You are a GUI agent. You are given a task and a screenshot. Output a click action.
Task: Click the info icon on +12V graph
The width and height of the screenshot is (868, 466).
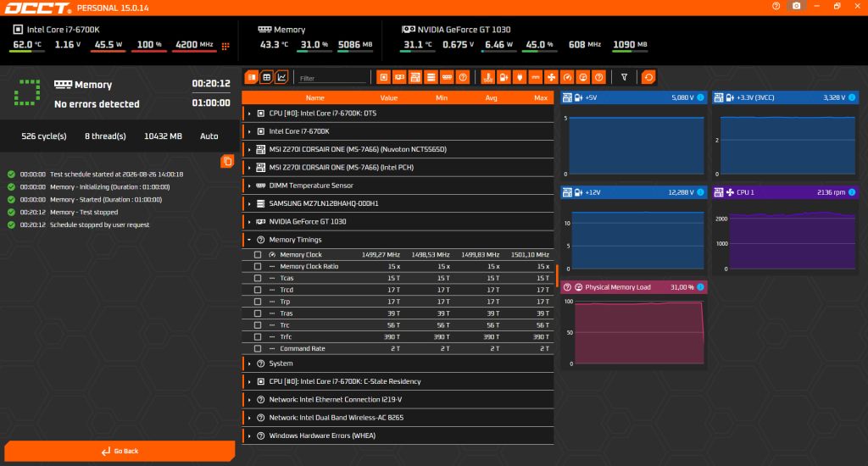coord(700,192)
